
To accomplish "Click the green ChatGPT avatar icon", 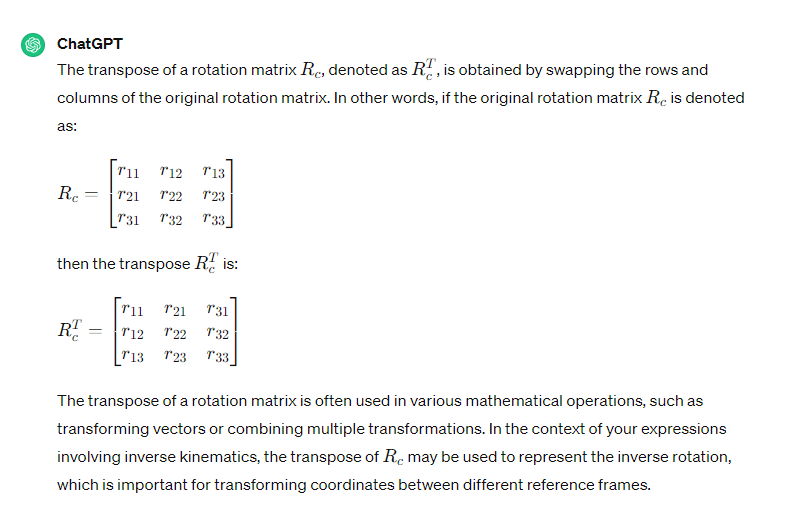I will [x=33, y=44].
